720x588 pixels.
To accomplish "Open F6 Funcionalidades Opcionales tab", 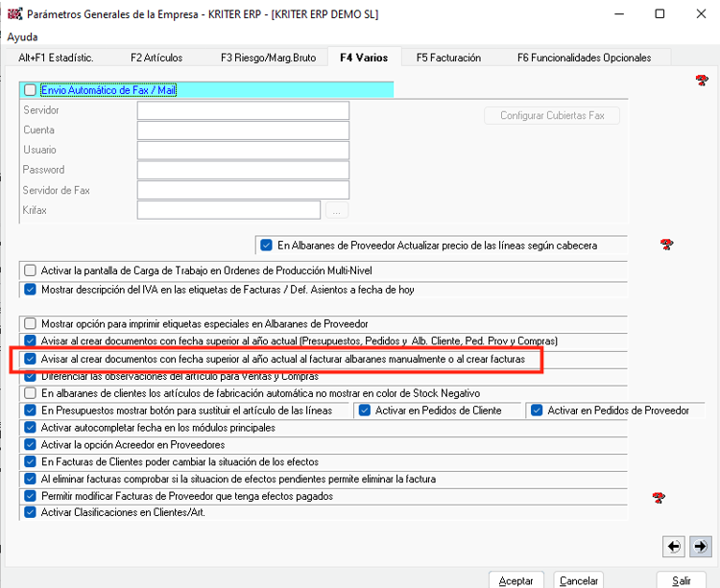I will 584,58.
